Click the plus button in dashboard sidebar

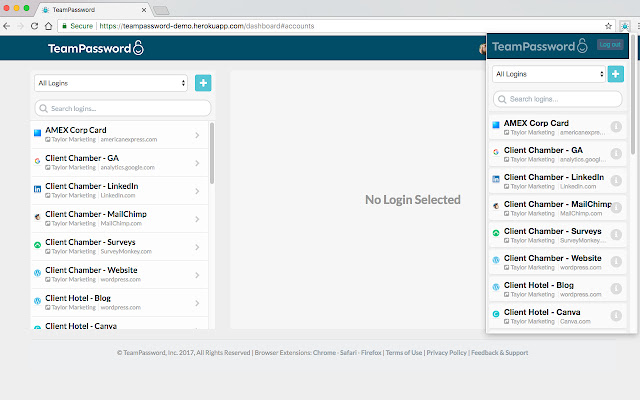(x=203, y=83)
